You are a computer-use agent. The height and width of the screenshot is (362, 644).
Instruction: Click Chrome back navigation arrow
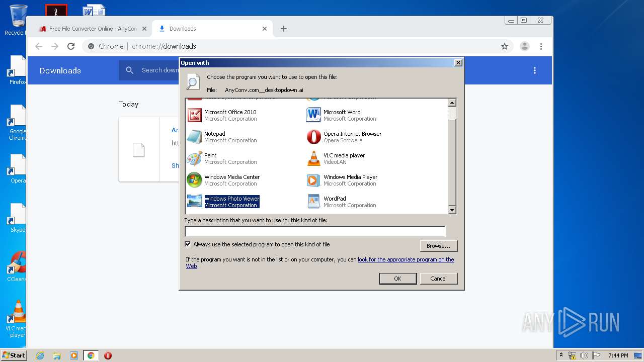point(39,46)
